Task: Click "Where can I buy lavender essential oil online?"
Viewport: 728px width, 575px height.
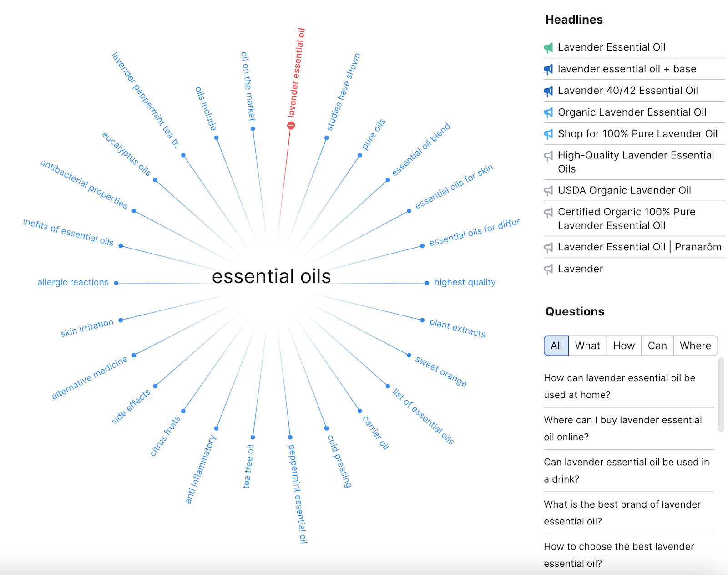Action: point(622,428)
